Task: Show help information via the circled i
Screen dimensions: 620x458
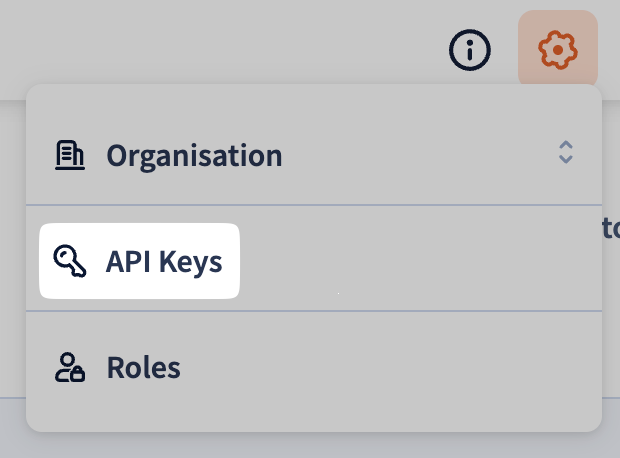Action: coord(470,50)
